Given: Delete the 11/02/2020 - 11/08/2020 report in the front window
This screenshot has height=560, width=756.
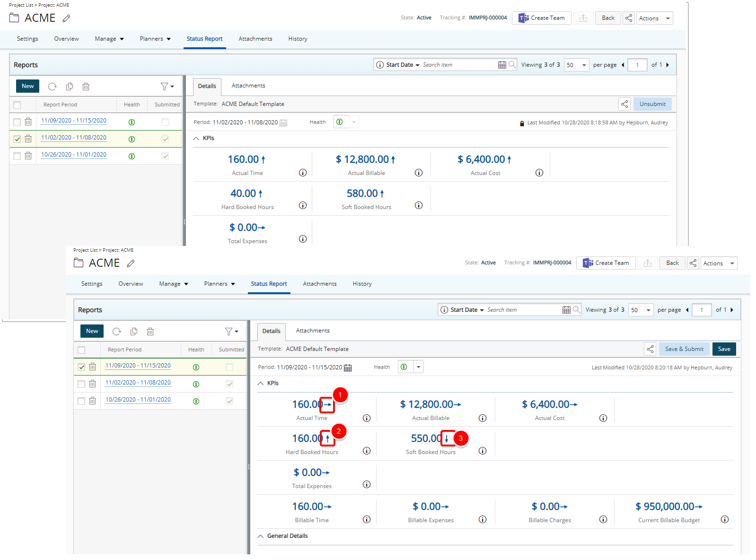Looking at the screenshot, I should click(93, 384).
